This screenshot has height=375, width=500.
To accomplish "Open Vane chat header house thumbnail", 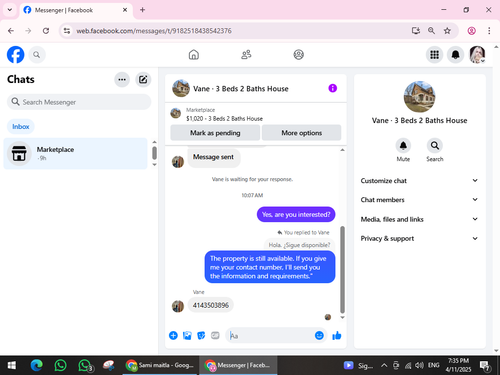I will [181, 88].
